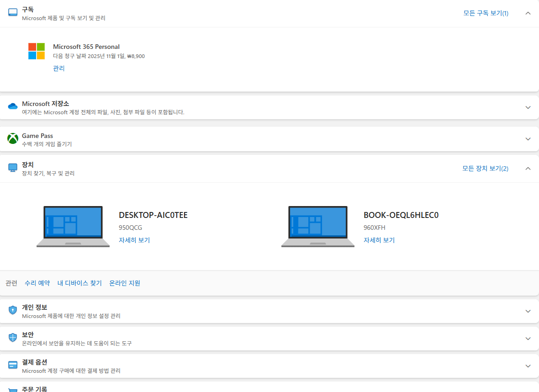
Task: Click the 장치 heading
Action: click(x=28, y=165)
